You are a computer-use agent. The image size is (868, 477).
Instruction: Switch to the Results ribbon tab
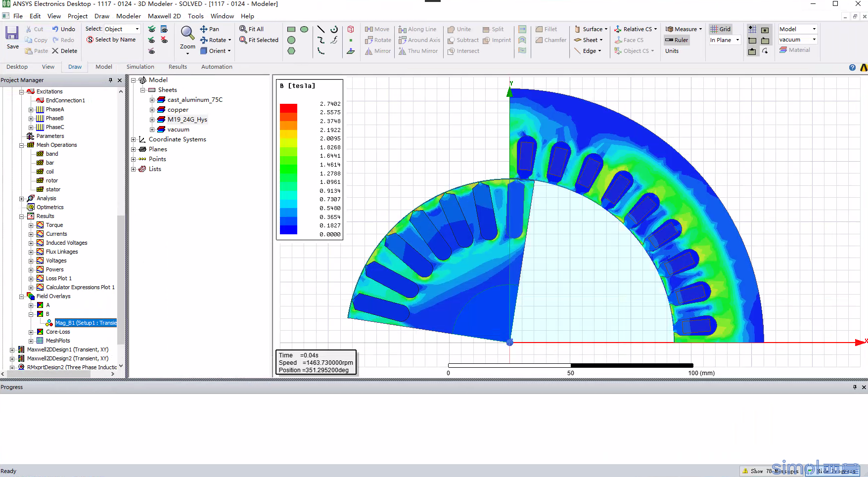tap(178, 67)
